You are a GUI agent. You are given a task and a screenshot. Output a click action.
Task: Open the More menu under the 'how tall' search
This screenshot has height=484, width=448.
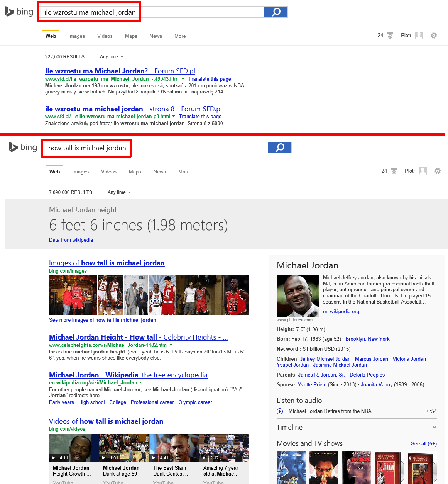click(x=184, y=172)
